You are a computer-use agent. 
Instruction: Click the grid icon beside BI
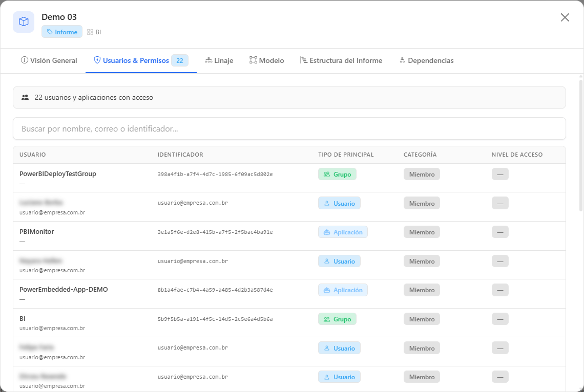pyautogui.click(x=90, y=32)
